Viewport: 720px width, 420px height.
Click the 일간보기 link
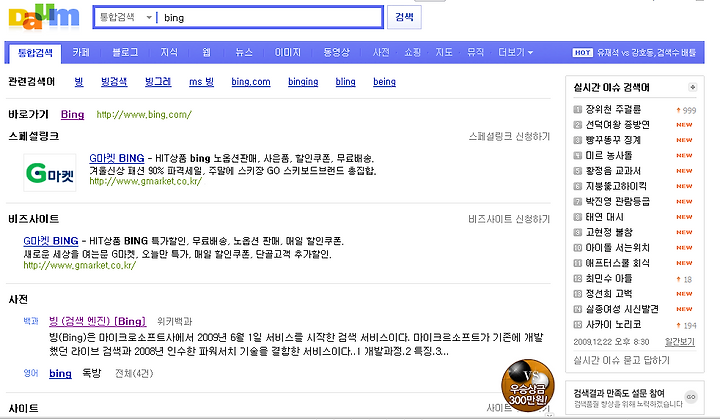click(x=680, y=342)
